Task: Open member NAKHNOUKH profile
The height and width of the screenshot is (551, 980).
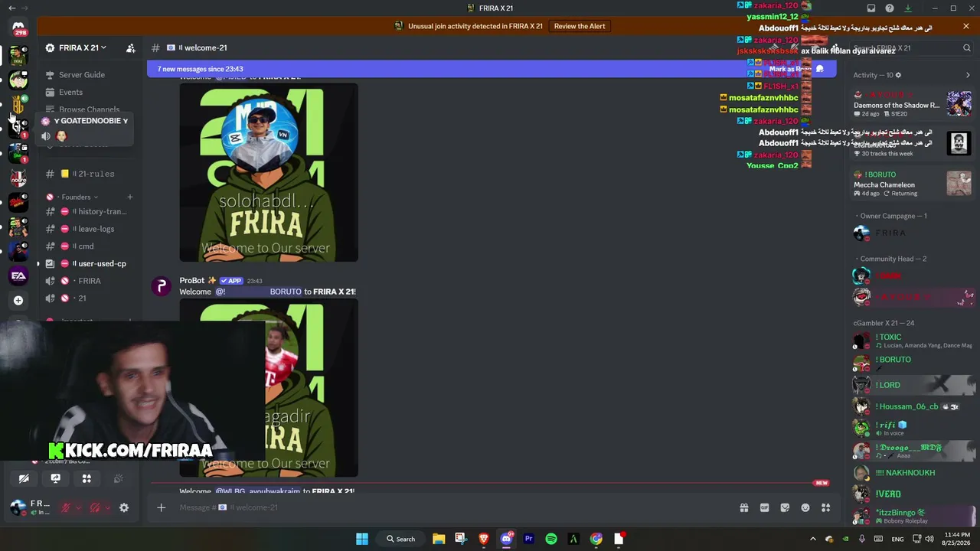Action: (913, 473)
